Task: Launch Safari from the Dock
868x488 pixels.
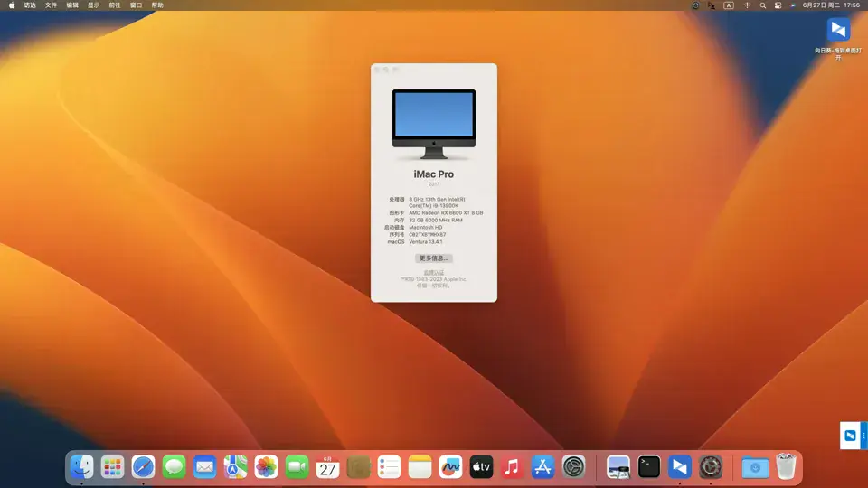Action: pyautogui.click(x=144, y=467)
